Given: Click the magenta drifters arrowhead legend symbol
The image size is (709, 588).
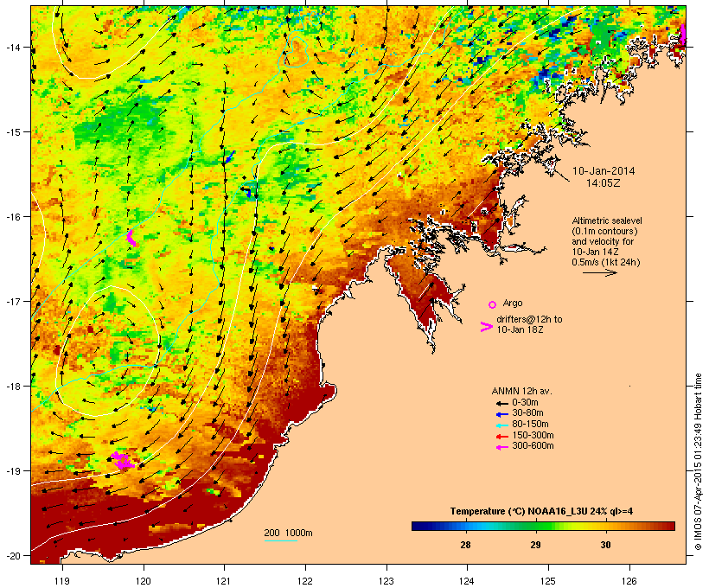Looking at the screenshot, I should click(x=486, y=327).
